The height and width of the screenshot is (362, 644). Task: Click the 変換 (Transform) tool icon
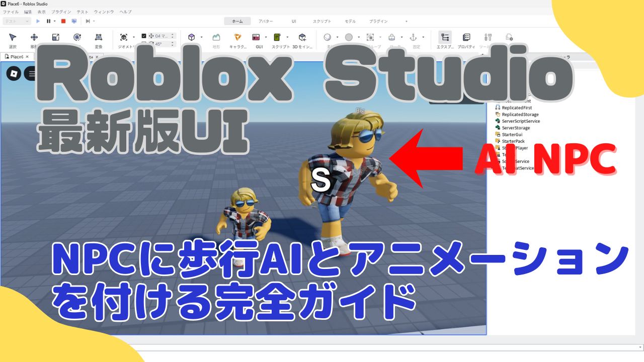[99, 37]
